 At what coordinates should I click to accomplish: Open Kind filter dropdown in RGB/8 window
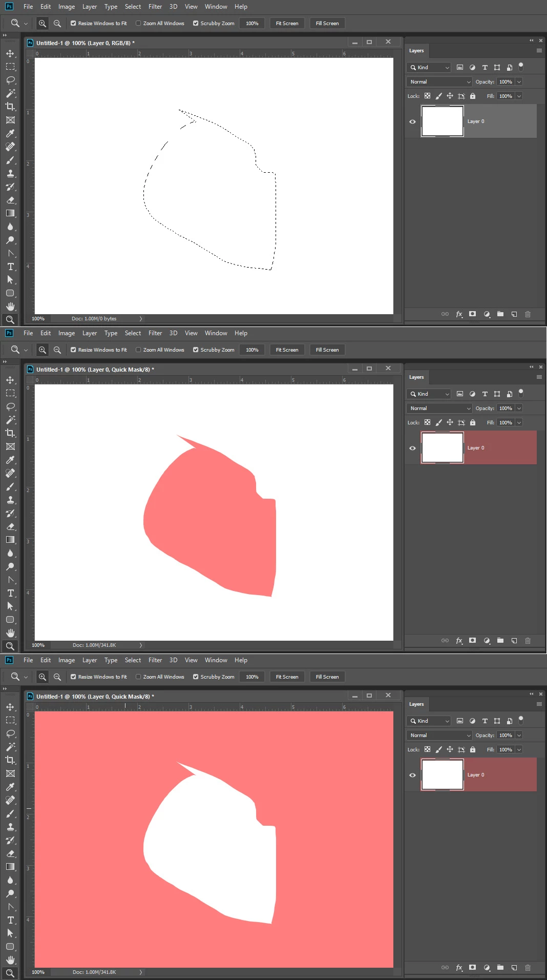pyautogui.click(x=429, y=67)
